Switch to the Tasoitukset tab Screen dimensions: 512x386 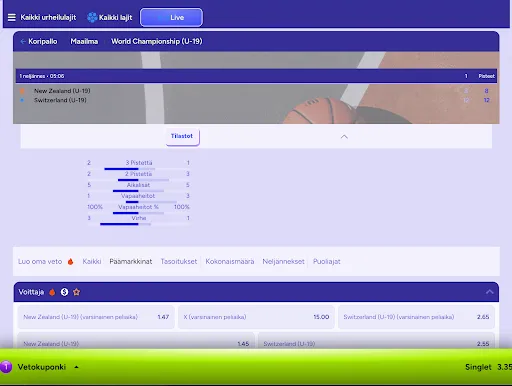pyautogui.click(x=179, y=262)
